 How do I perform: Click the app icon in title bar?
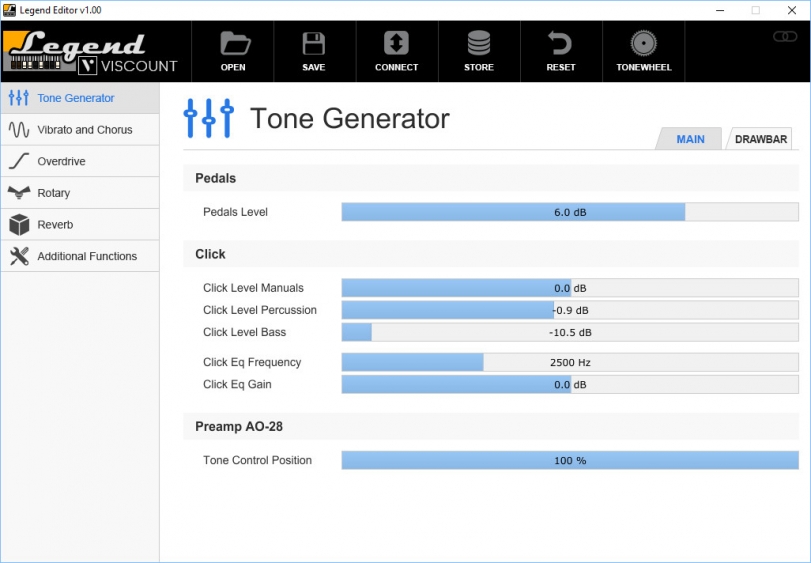pyautogui.click(x=9, y=10)
